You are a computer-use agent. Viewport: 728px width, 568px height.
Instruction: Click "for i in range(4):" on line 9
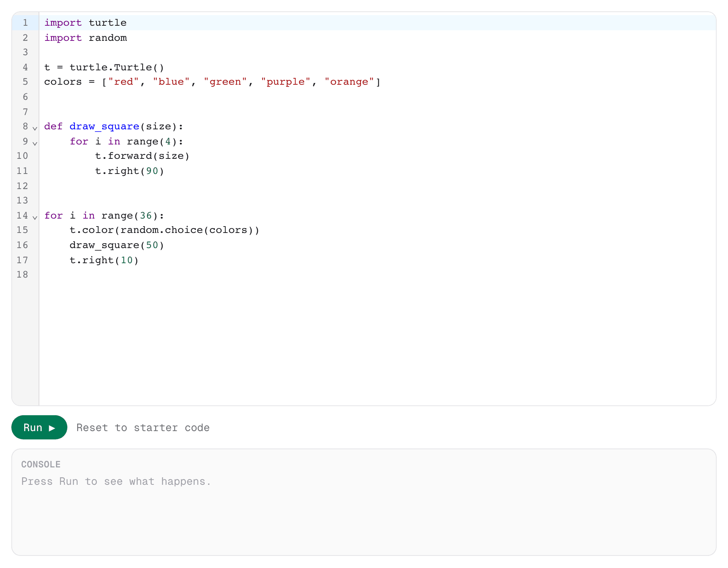[126, 141]
